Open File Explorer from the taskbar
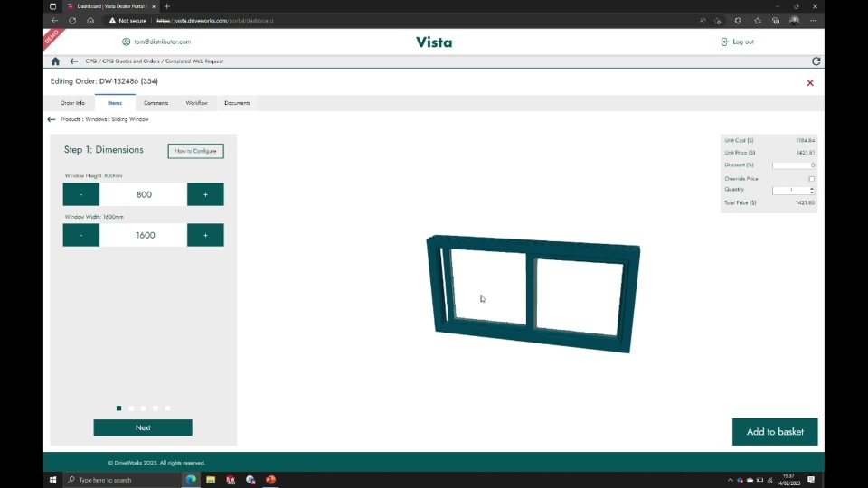 (211, 480)
